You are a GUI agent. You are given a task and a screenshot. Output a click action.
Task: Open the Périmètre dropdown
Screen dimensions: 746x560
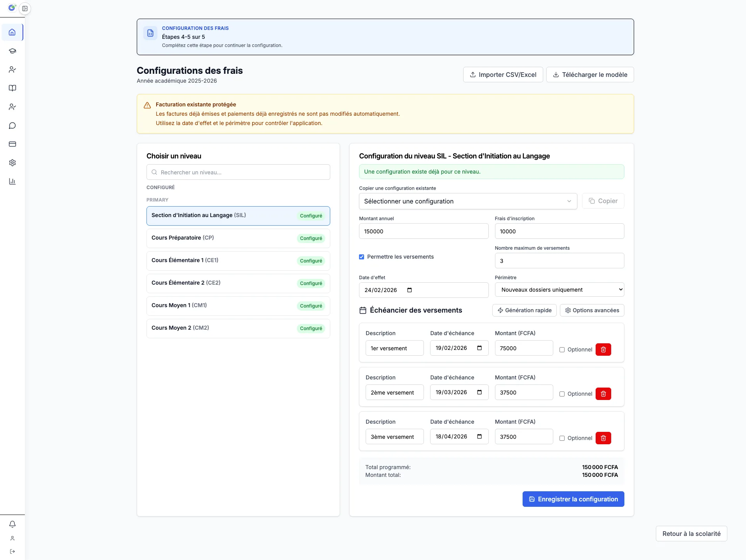(x=559, y=289)
